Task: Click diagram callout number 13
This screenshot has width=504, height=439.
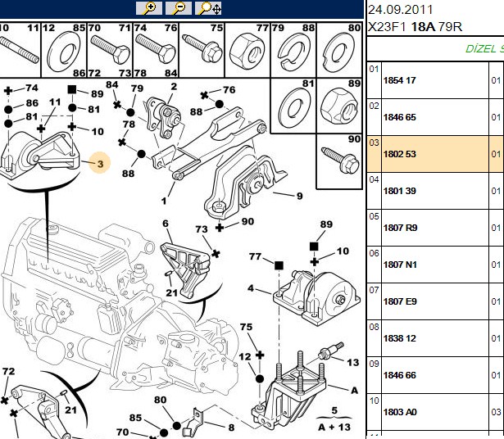Action: [352, 363]
